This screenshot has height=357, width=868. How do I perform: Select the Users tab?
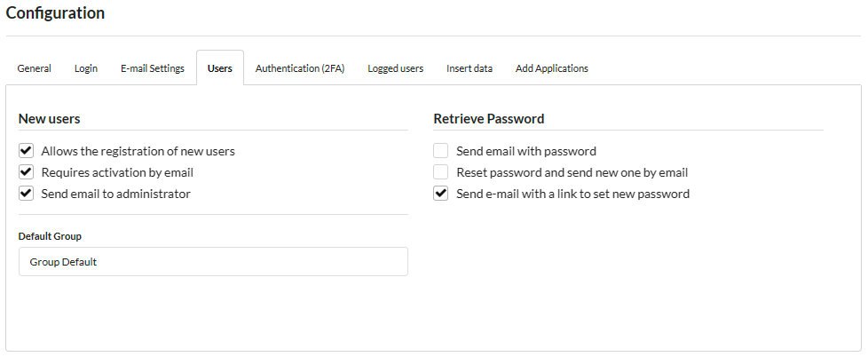click(220, 68)
